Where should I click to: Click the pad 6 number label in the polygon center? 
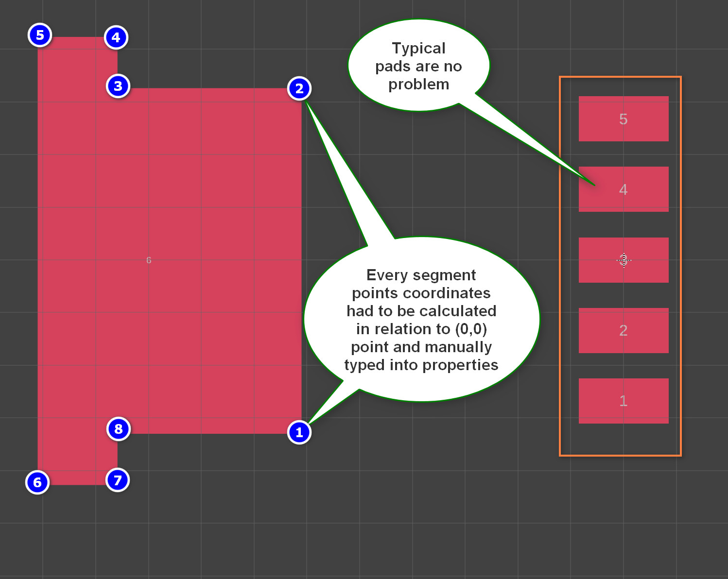(149, 260)
